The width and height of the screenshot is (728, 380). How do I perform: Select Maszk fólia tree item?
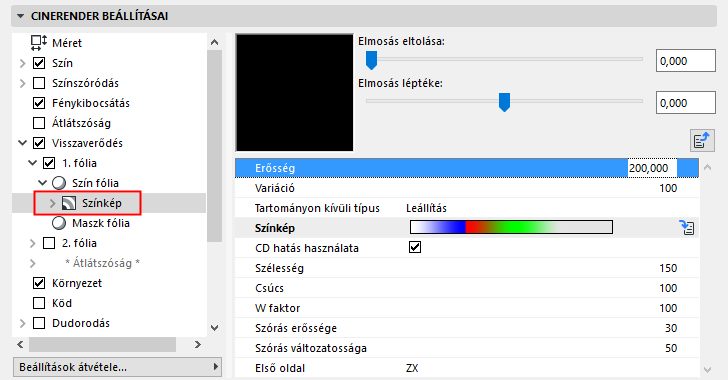101,223
